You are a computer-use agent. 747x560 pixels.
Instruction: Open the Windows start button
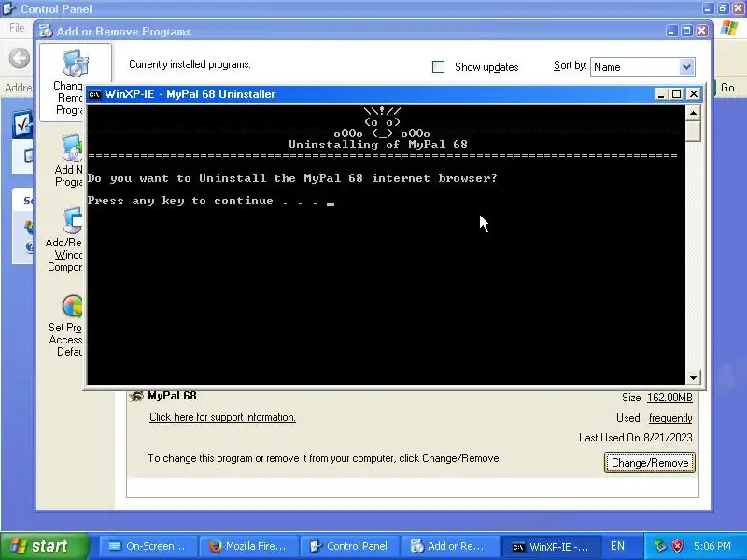tap(45, 546)
